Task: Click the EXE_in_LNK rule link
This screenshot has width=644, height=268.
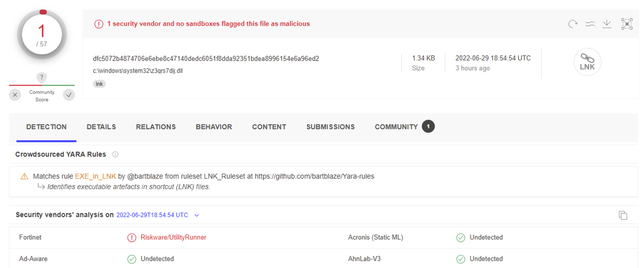Action: coord(95,176)
